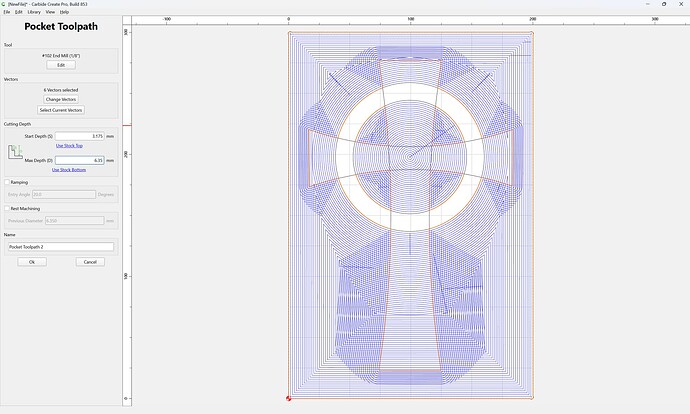Open the Help menu
Screen dimensions: 690x414
[64, 12]
